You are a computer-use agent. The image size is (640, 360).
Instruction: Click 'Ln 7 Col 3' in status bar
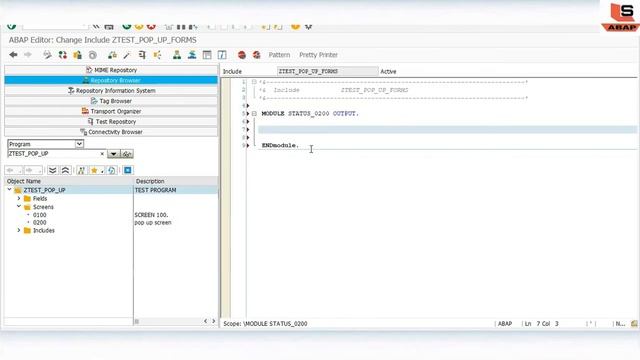click(x=541, y=324)
